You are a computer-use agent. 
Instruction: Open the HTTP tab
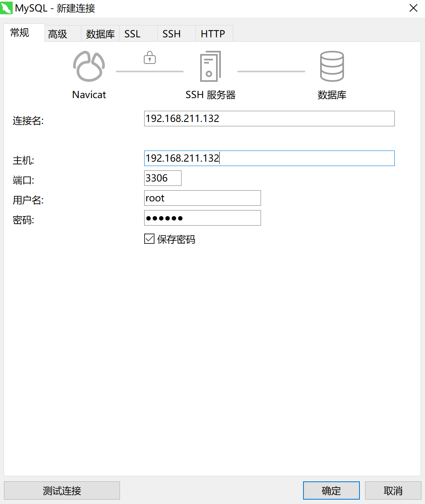tap(214, 34)
